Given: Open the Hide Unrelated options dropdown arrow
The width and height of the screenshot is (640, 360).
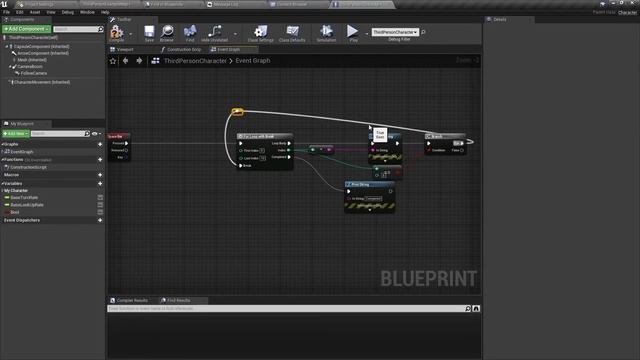Looking at the screenshot, I should click(x=236, y=34).
